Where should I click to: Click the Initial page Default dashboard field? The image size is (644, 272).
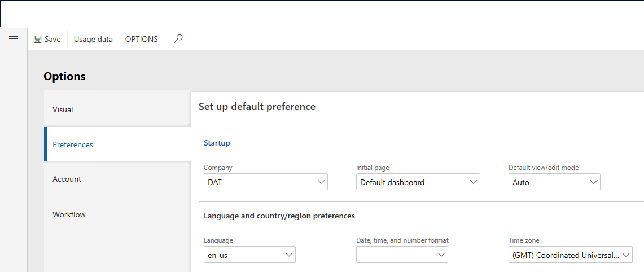418,182
